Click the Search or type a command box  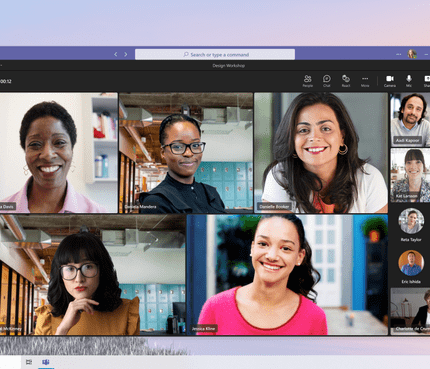(x=215, y=54)
